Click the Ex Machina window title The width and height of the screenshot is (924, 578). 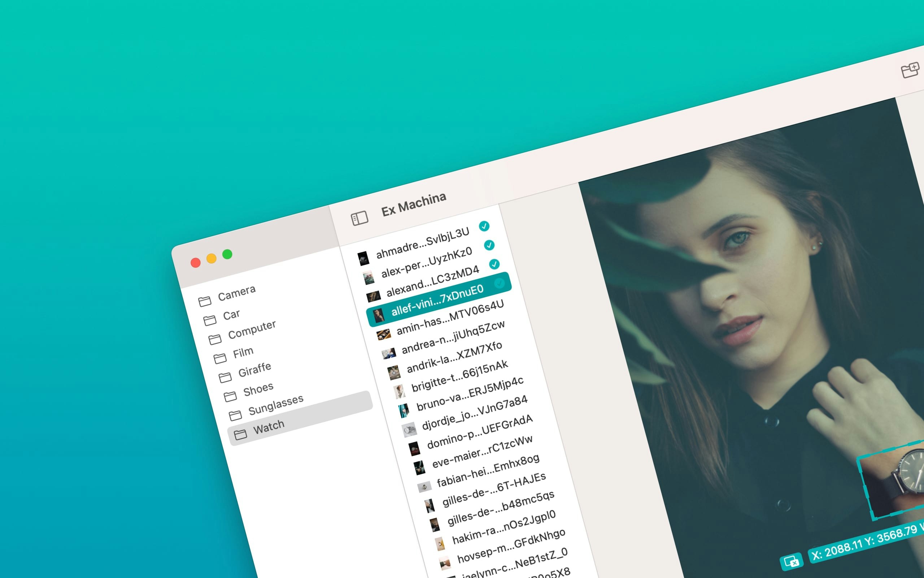[414, 204]
